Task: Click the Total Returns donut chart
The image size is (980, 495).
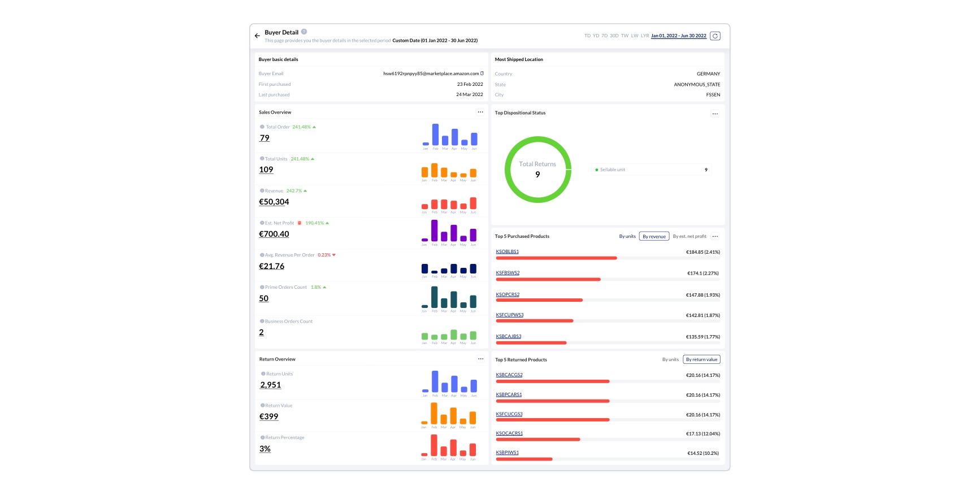Action: pos(537,170)
